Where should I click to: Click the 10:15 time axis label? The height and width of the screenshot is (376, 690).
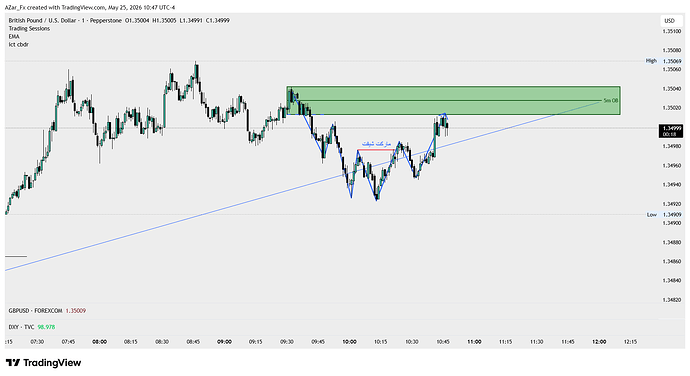(x=381, y=342)
